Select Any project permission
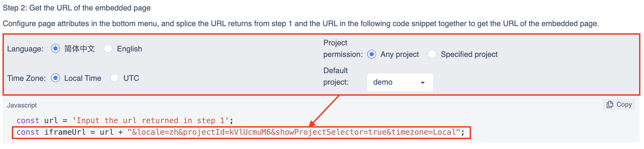 (372, 54)
